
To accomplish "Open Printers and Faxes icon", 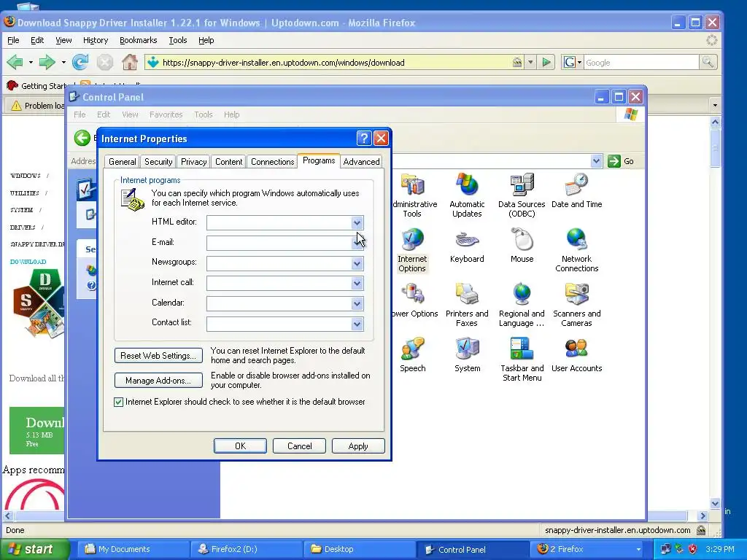I will 467,305.
